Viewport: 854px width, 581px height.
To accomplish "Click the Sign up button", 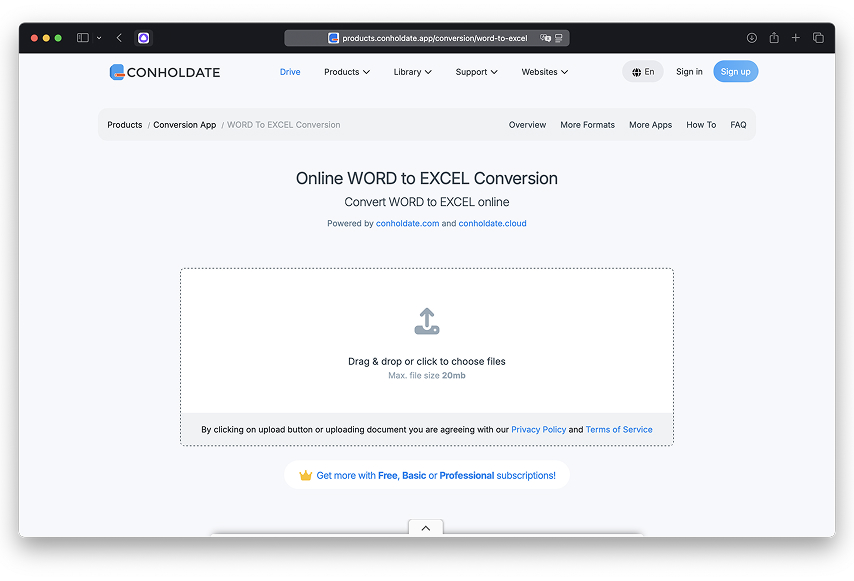I will click(735, 72).
